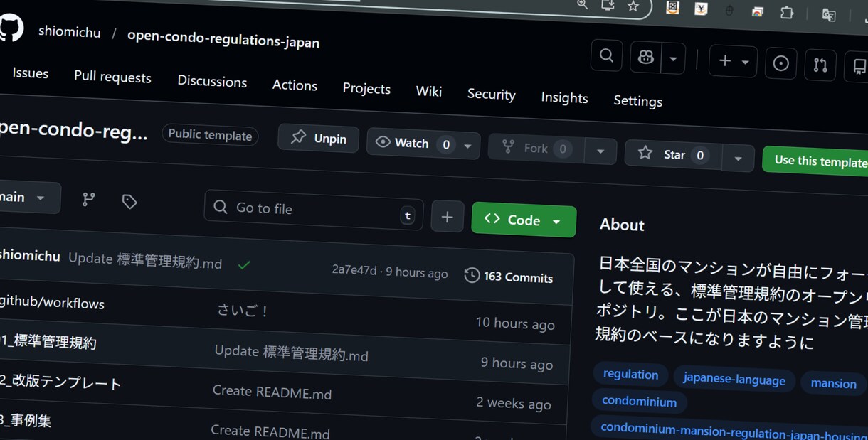Unpin this repository
The height and width of the screenshot is (440, 868).
pyautogui.click(x=318, y=138)
